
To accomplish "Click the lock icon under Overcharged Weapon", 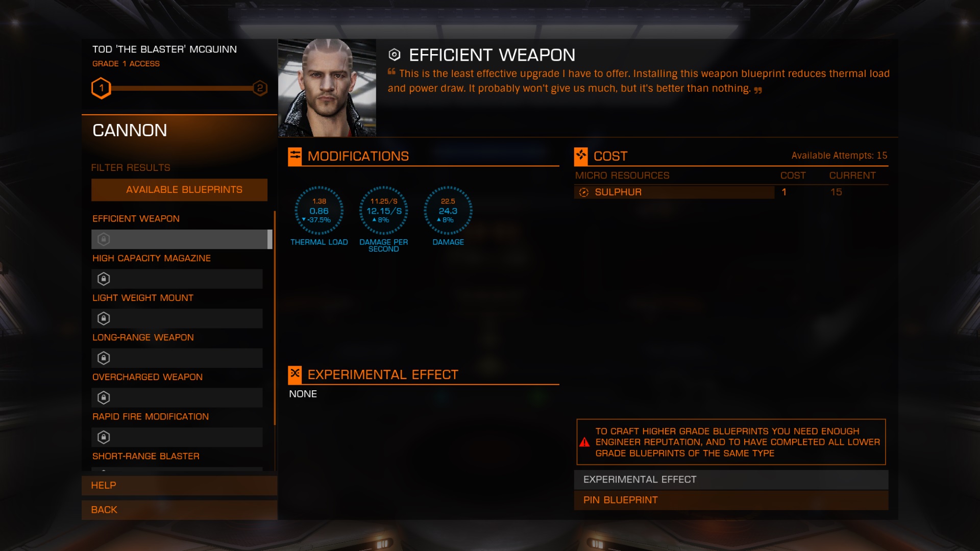I will [x=104, y=398].
